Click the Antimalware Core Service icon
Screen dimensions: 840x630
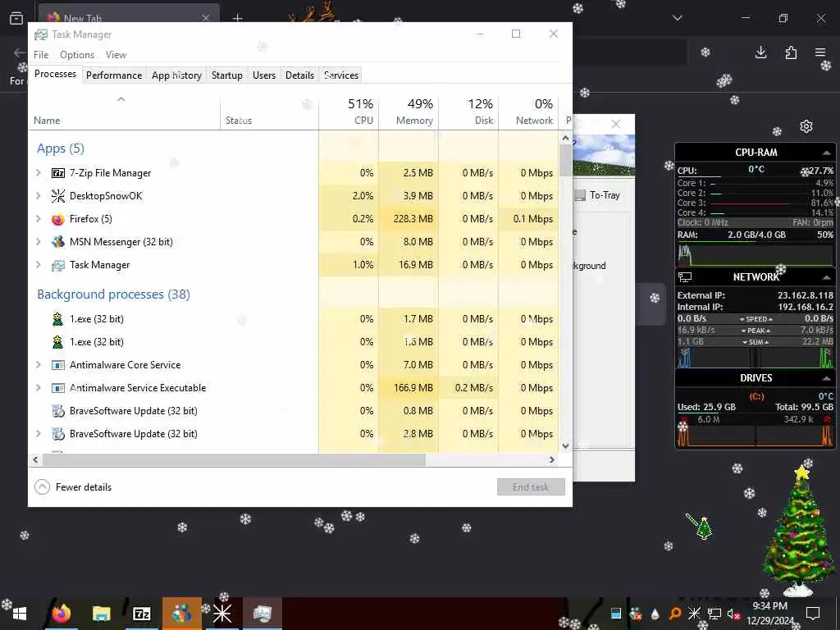pyautogui.click(x=58, y=365)
